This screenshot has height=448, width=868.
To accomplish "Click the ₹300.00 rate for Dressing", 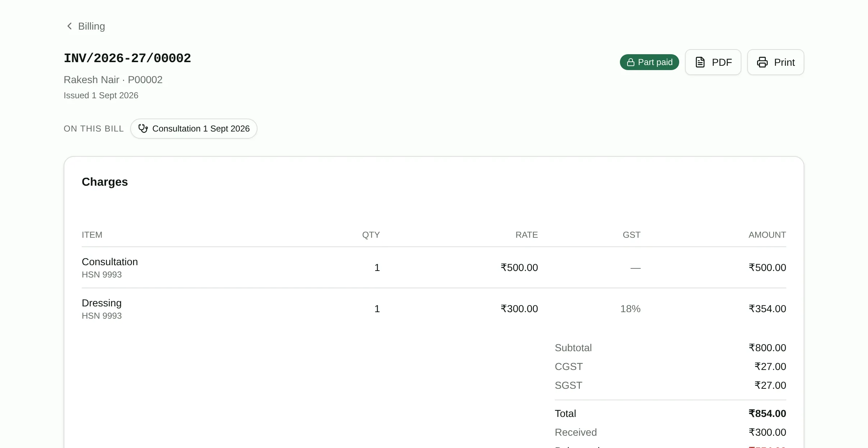I will tap(519, 309).
